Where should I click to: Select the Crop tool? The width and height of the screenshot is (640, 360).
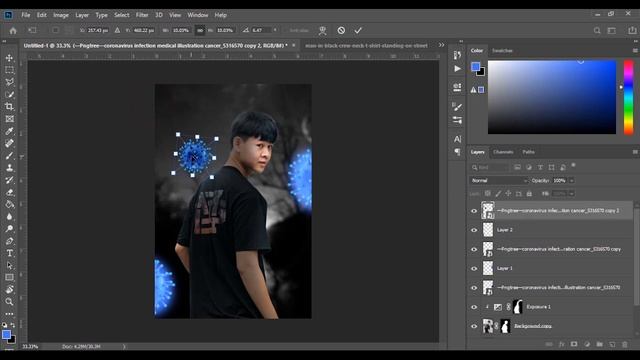click(x=9, y=107)
